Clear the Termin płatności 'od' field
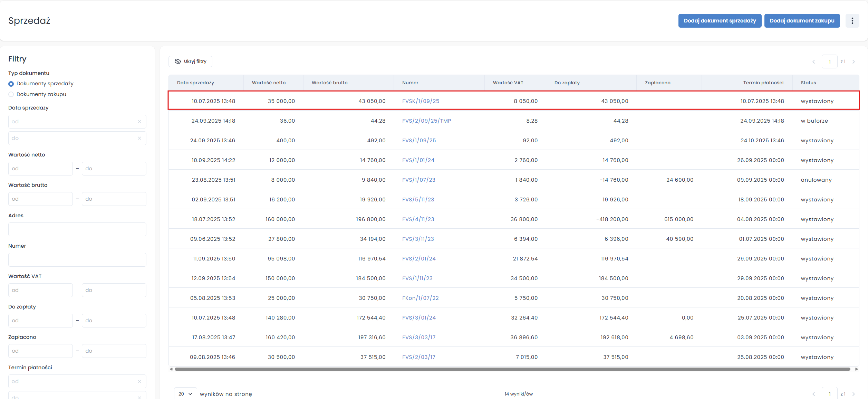Image resolution: width=868 pixels, height=399 pixels. tap(139, 381)
